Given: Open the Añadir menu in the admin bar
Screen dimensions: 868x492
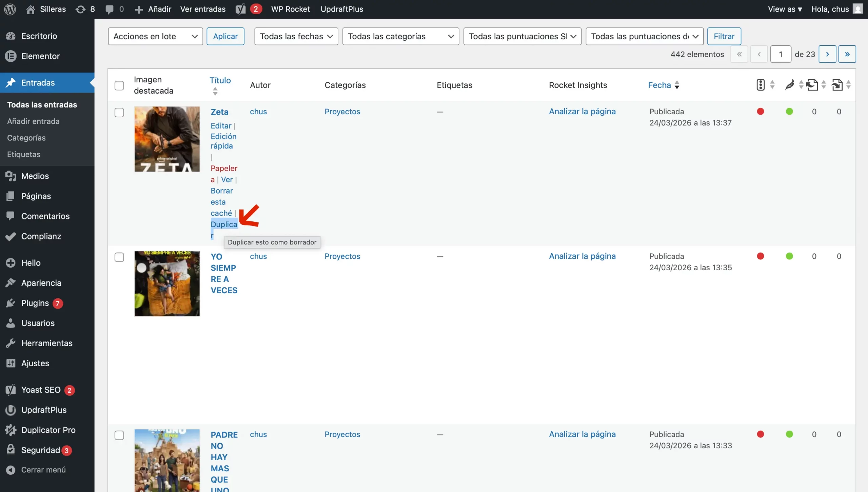Looking at the screenshot, I should point(153,9).
